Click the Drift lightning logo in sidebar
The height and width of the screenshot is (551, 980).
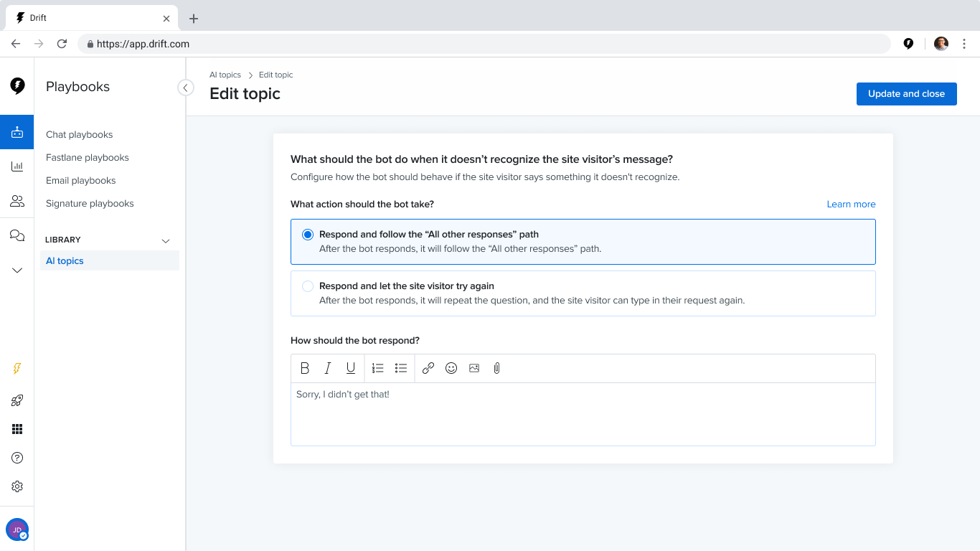17,86
